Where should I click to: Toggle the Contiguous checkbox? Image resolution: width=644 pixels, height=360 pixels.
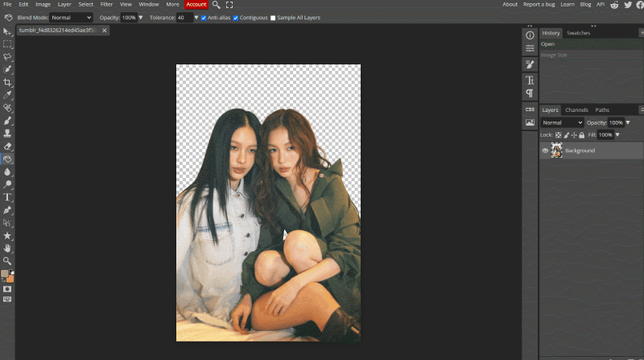point(236,18)
